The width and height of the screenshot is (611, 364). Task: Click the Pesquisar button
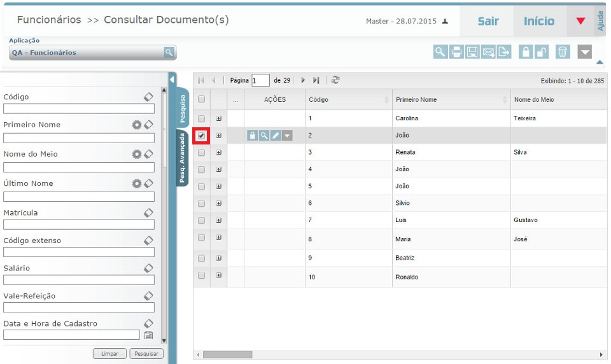pos(146,353)
